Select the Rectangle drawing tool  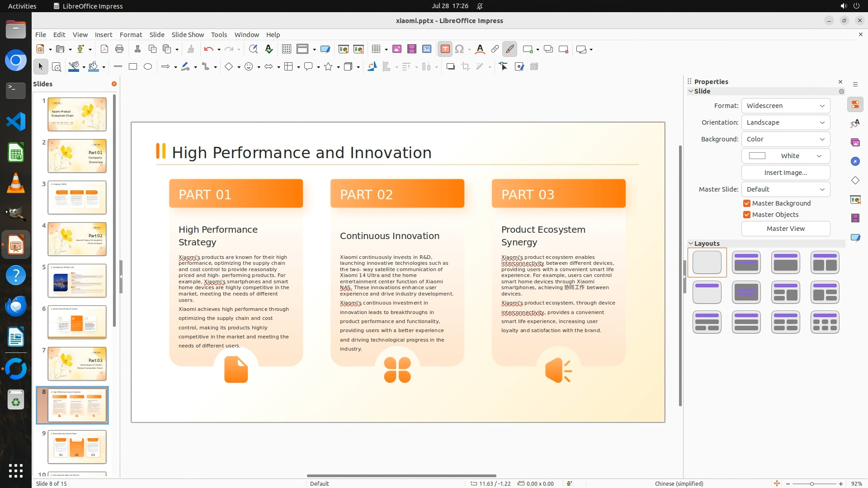coord(133,67)
